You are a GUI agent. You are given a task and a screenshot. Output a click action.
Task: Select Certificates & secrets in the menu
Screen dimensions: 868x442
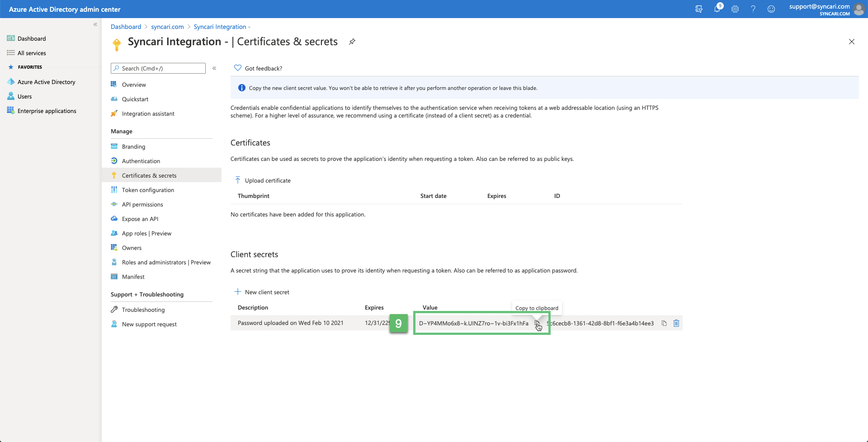(161, 175)
